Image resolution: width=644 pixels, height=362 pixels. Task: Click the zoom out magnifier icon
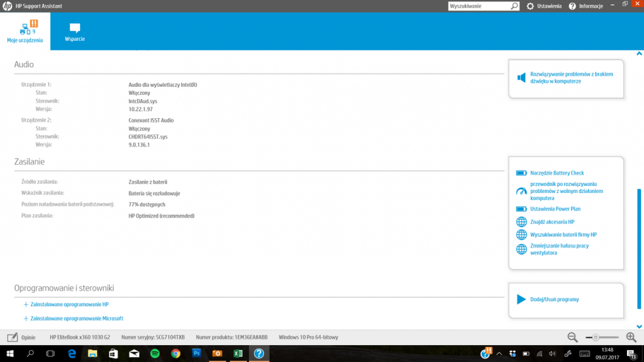point(572,337)
